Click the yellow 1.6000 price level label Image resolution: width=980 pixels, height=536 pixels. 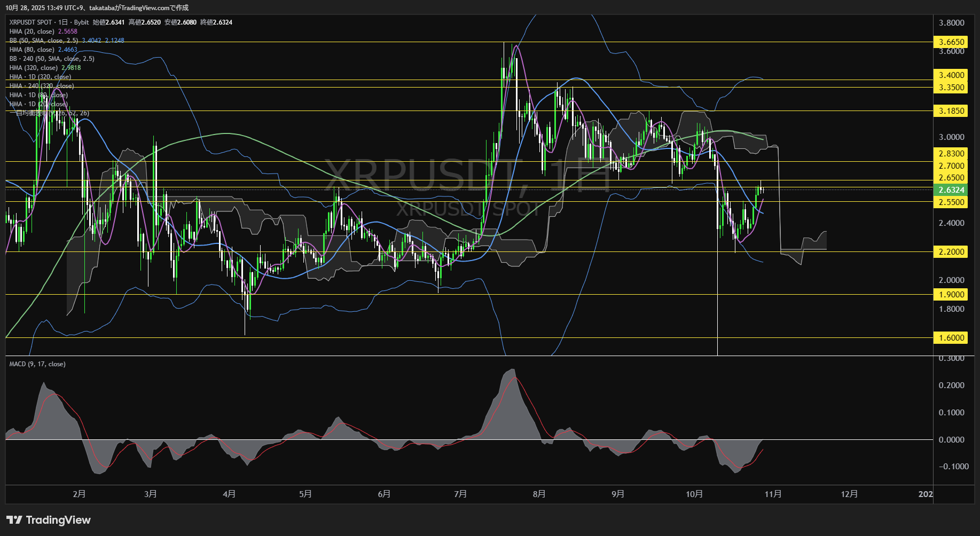click(951, 338)
